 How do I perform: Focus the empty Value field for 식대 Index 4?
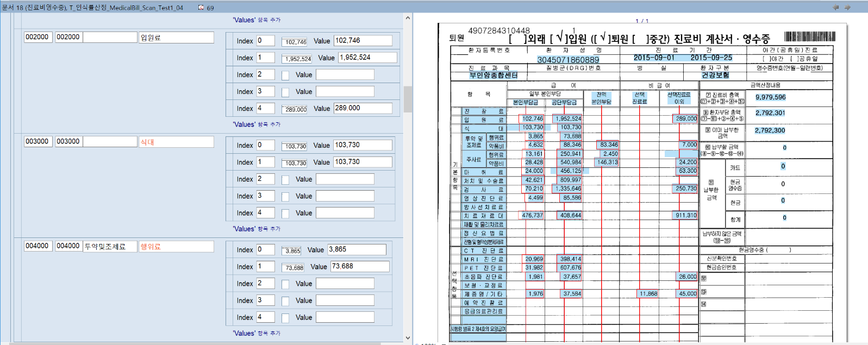pyautogui.click(x=345, y=213)
